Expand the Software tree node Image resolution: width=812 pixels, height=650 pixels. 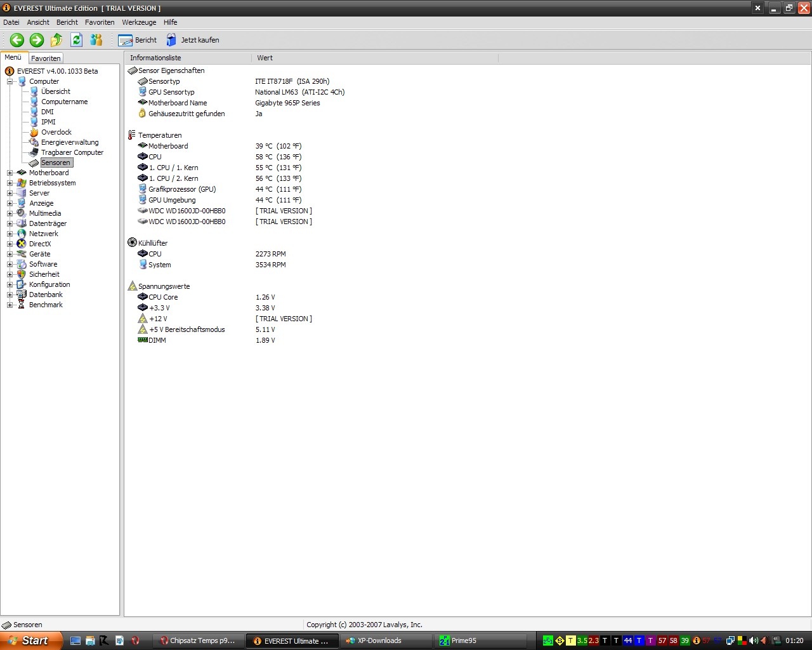(10, 264)
